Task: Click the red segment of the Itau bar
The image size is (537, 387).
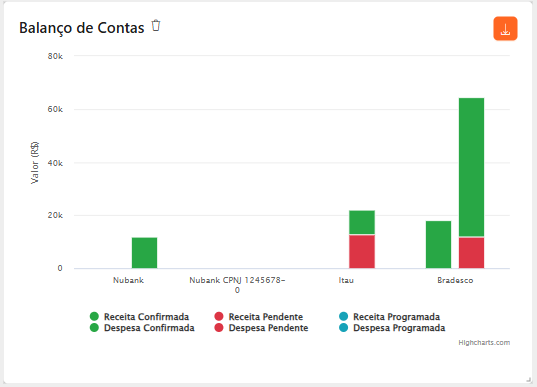Action: [362, 252]
